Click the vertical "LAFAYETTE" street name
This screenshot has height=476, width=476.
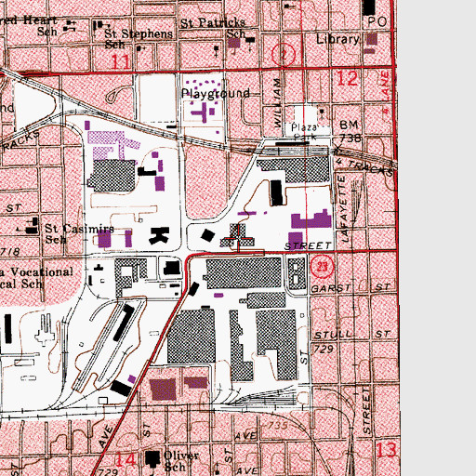tap(344, 208)
